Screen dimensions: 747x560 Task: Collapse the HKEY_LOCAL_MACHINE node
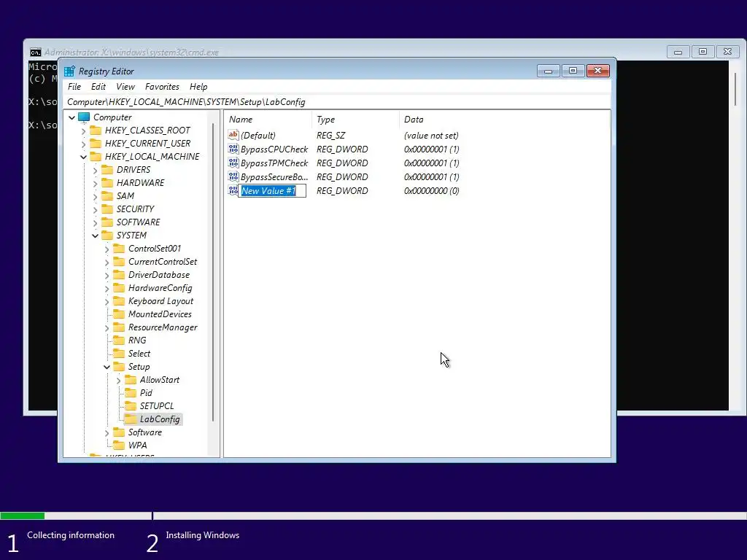(x=84, y=157)
